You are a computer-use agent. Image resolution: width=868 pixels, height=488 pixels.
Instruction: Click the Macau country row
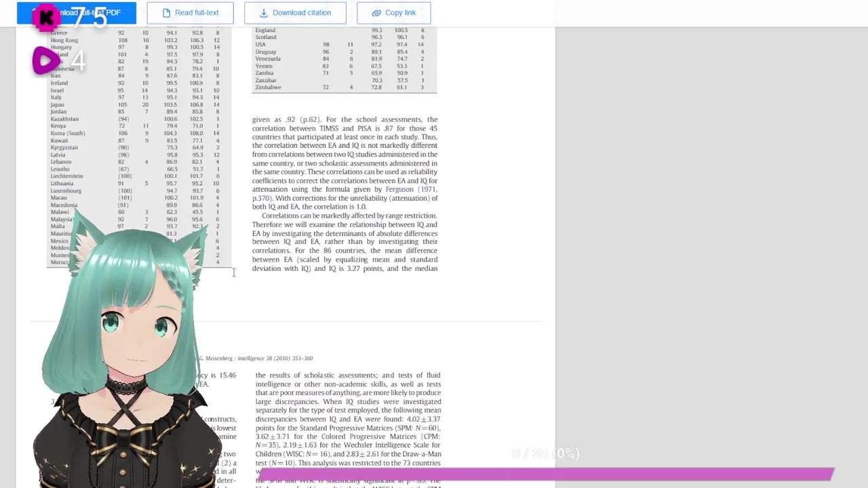pos(135,198)
